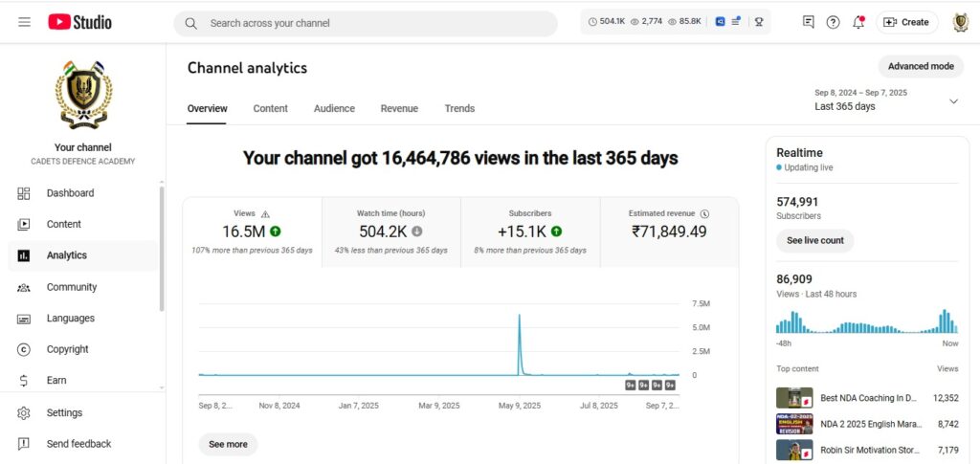Open the hamburger navigation menu
Image resolution: width=980 pixels, height=464 pixels.
coord(24,22)
